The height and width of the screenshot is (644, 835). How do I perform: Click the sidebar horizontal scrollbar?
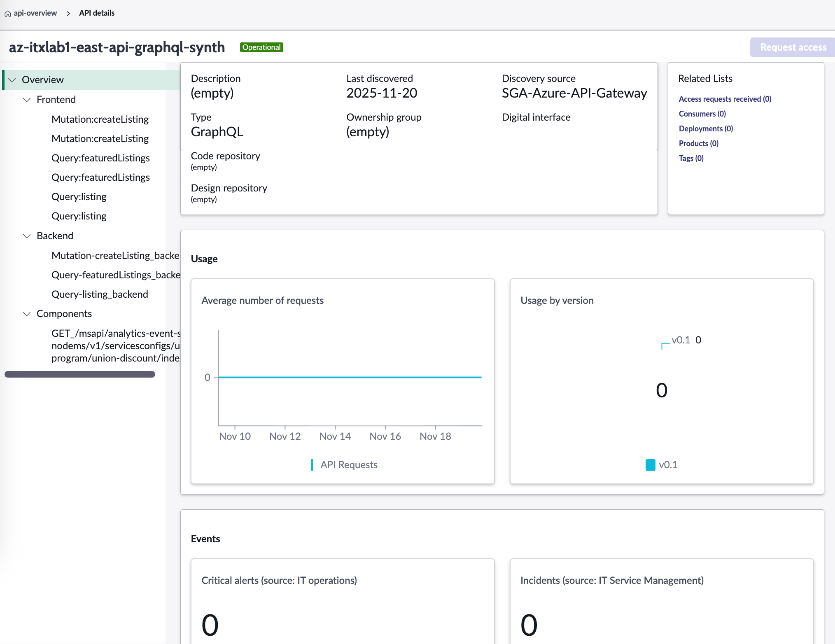(x=80, y=374)
